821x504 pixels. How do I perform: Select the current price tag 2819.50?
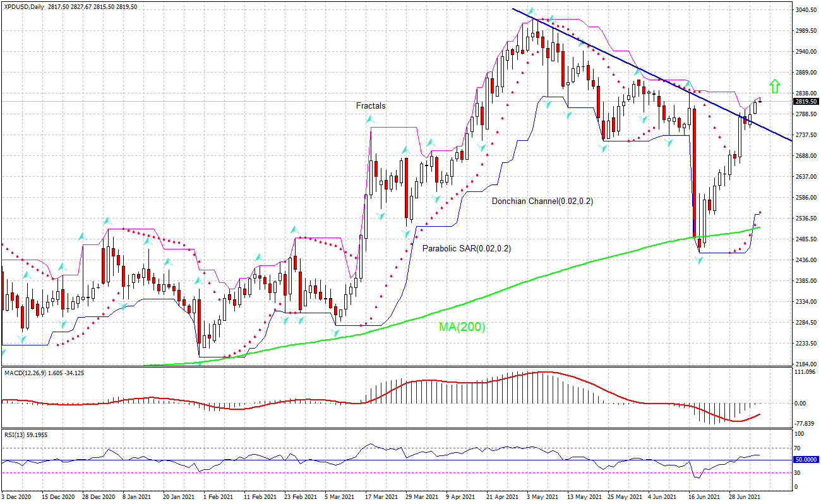coord(805,101)
